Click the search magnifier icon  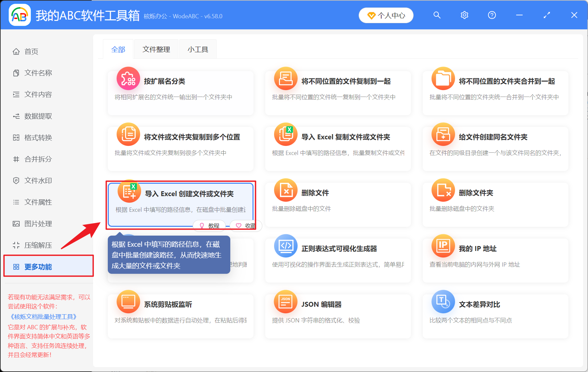point(437,15)
